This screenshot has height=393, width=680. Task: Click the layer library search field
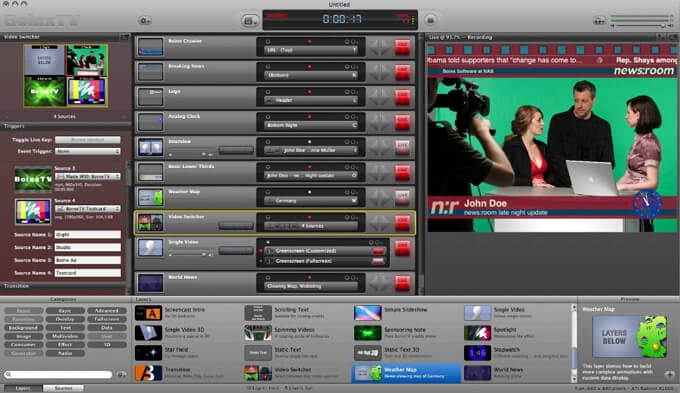58,374
